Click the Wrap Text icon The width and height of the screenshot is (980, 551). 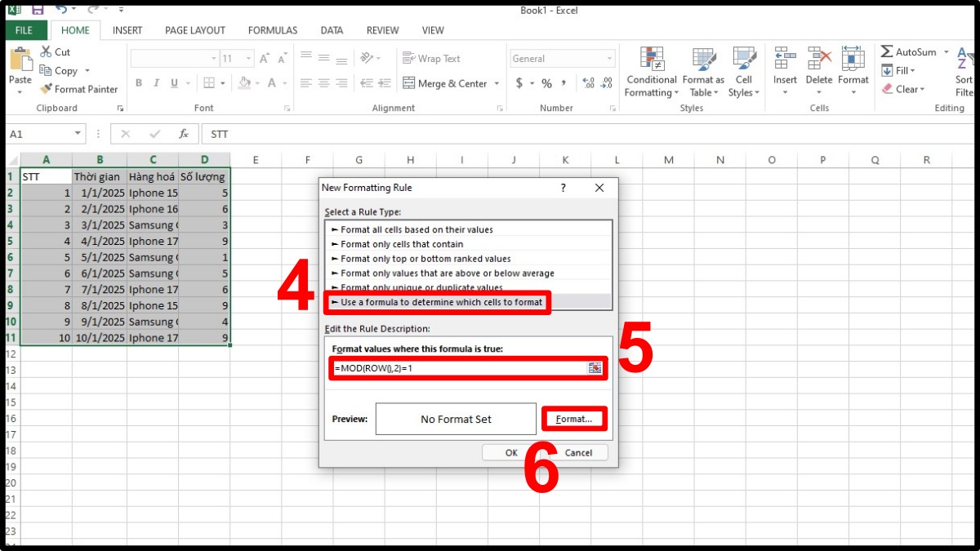[409, 59]
